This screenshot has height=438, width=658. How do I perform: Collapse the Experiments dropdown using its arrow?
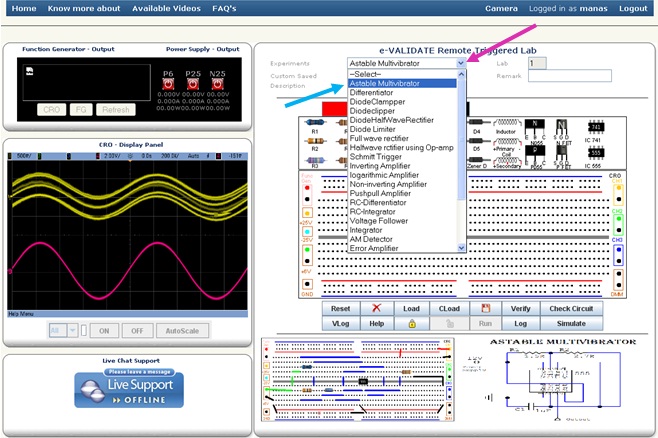point(461,63)
